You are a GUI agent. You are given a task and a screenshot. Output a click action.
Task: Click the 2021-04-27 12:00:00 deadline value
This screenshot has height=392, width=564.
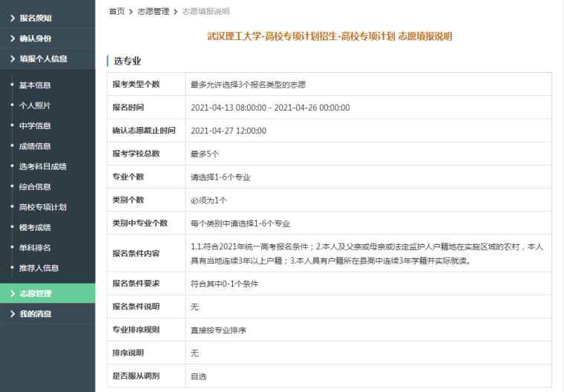click(x=229, y=131)
